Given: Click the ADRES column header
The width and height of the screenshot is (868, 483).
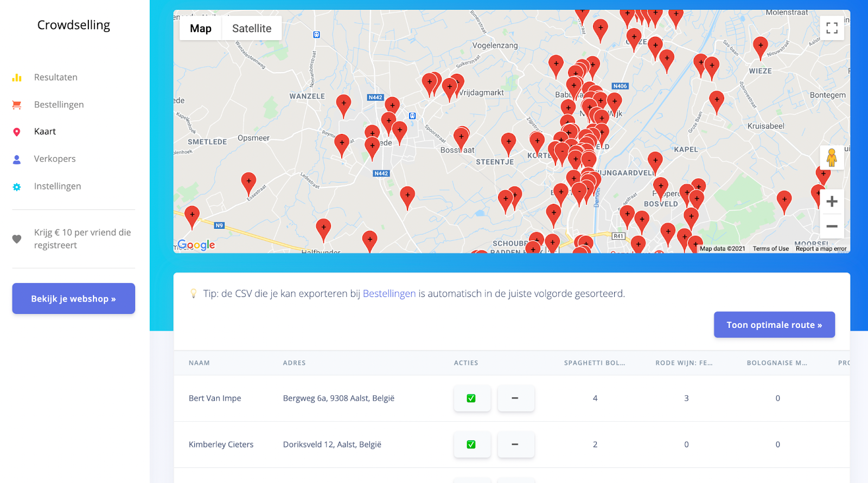Looking at the screenshot, I should point(294,363).
